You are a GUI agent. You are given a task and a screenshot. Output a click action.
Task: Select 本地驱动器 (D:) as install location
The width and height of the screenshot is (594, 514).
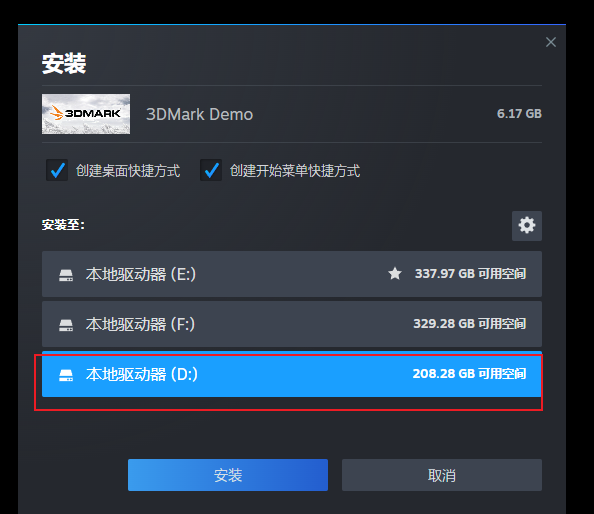click(292, 374)
